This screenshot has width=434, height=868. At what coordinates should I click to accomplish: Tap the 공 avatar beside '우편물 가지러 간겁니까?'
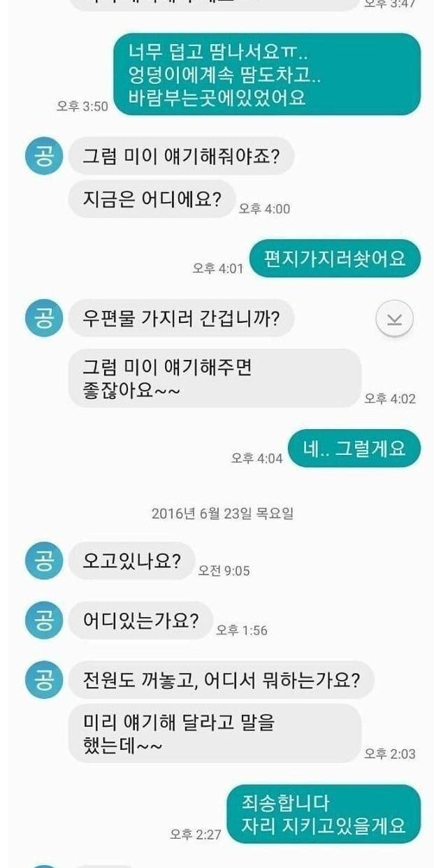click(44, 319)
